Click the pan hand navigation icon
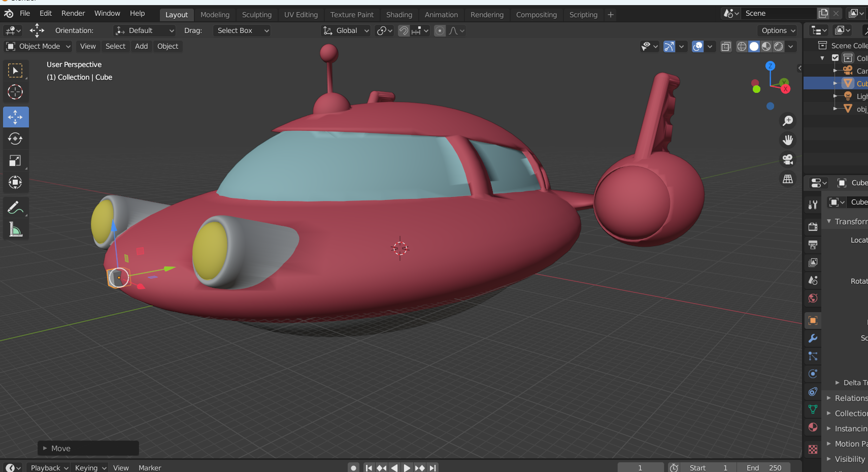868x472 pixels. pos(788,140)
